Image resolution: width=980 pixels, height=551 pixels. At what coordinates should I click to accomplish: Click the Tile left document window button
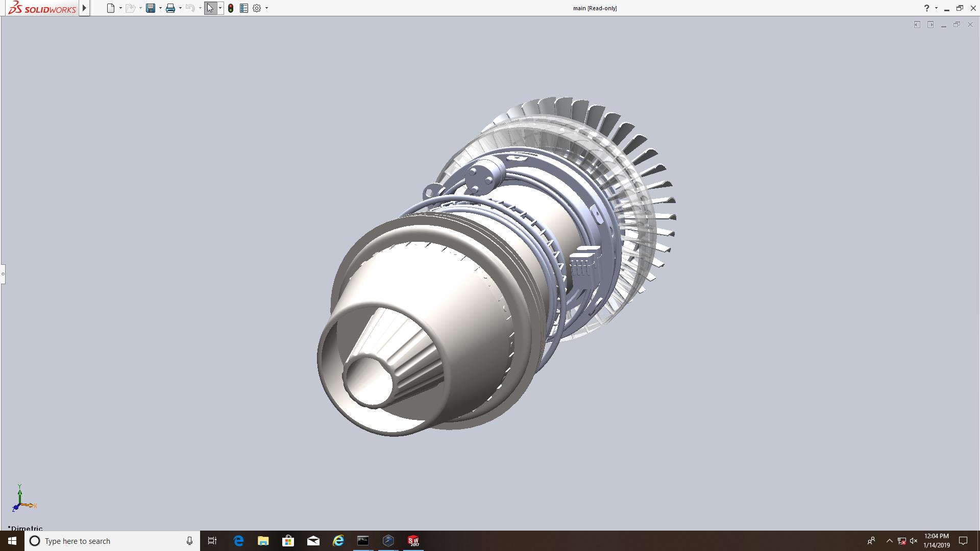(x=917, y=24)
